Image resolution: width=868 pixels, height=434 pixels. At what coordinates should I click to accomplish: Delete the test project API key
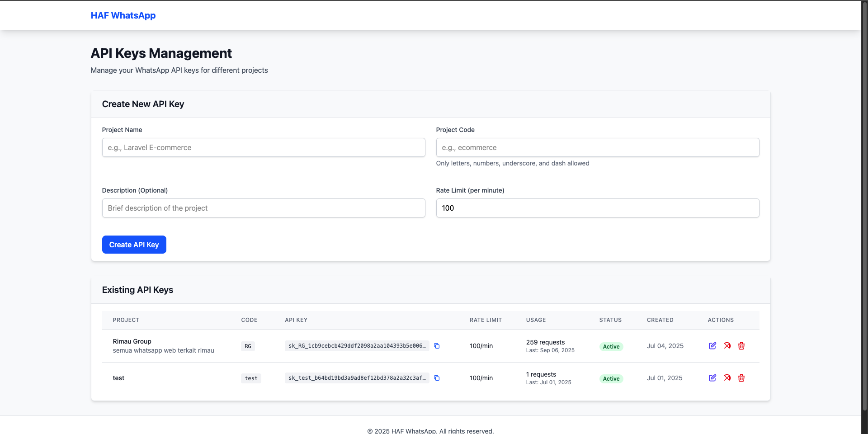741,378
